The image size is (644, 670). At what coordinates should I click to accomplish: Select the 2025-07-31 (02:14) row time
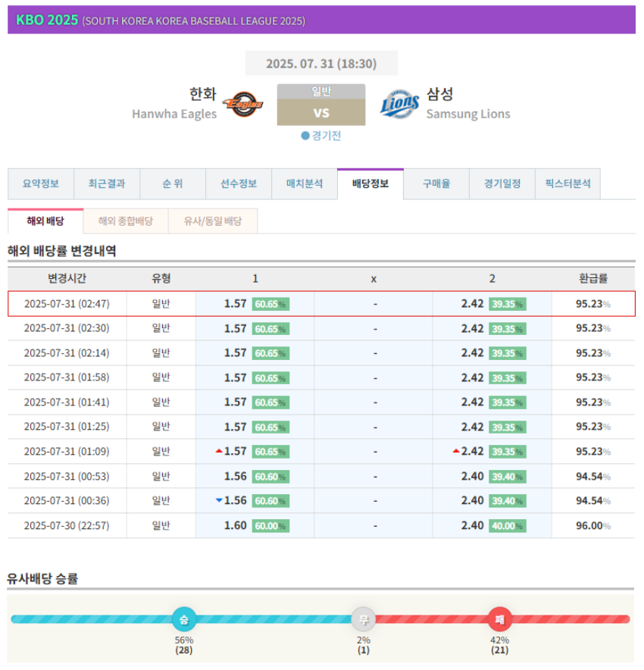point(67,353)
